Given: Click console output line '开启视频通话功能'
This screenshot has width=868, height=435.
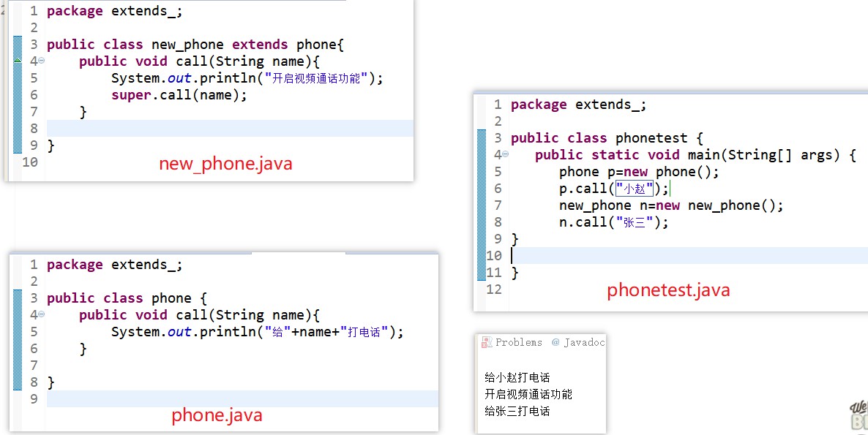Looking at the screenshot, I should coord(528,394).
